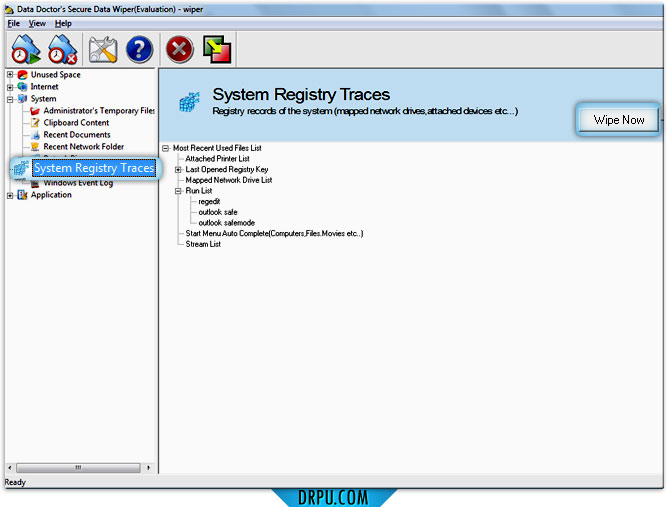This screenshot has height=507, width=667.
Task: Click left arrow of tree horizontal scrollbar
Action: (10, 468)
